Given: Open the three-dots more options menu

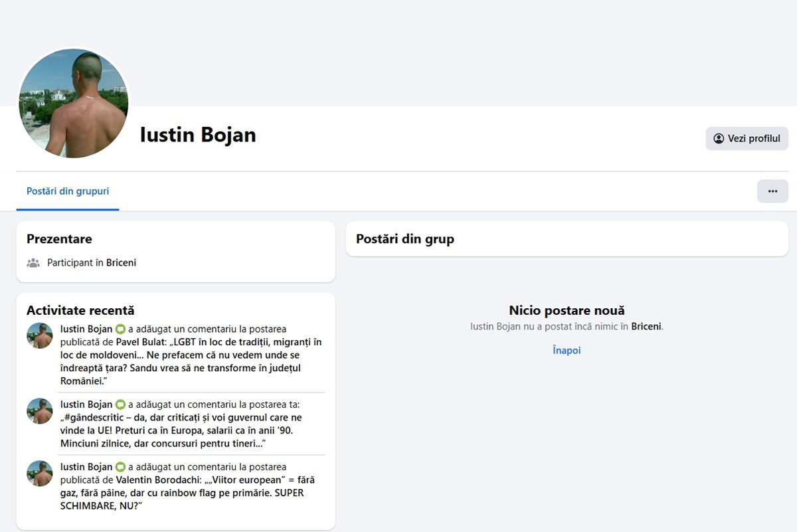Looking at the screenshot, I should (772, 191).
